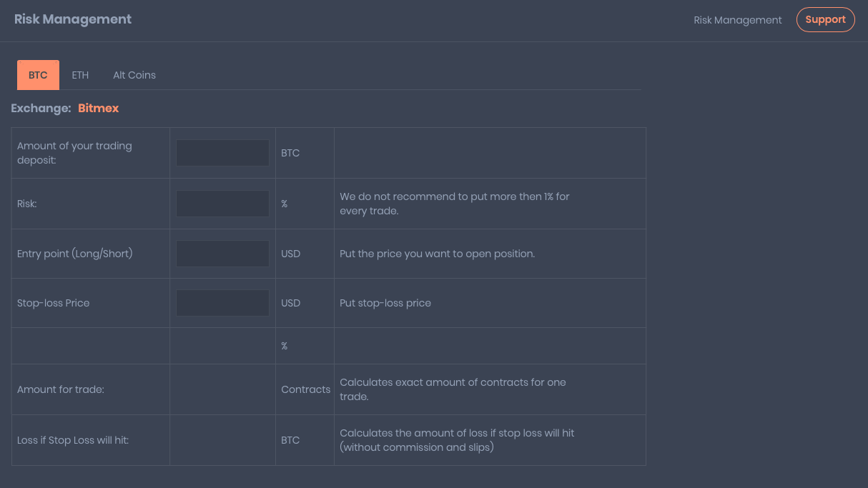The height and width of the screenshot is (488, 868).
Task: Select the Alt Coins tab
Action: click(134, 75)
